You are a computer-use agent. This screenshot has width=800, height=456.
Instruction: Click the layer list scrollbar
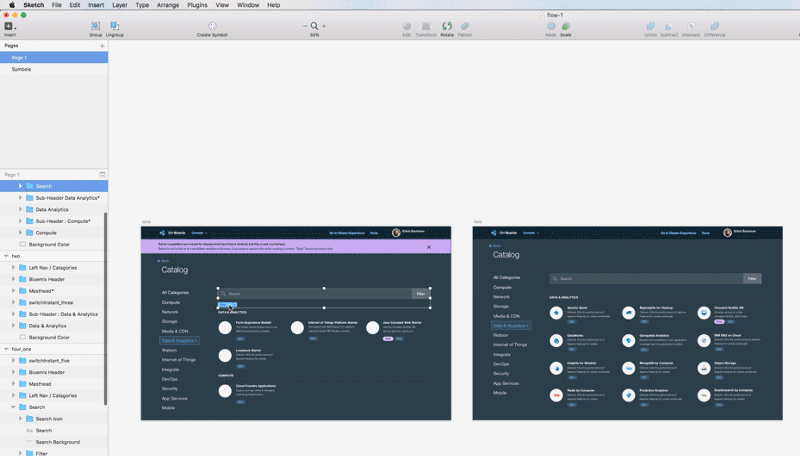coord(106,309)
